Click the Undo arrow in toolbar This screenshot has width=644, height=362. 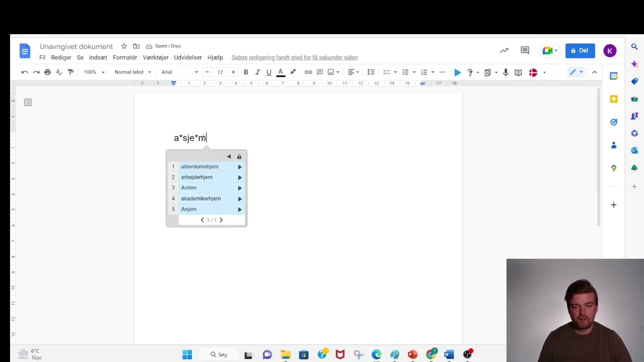[x=25, y=72]
